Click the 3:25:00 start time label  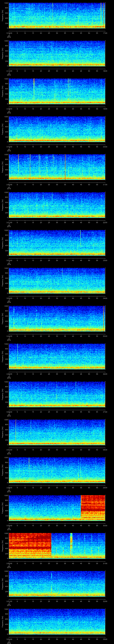click(9, 374)
